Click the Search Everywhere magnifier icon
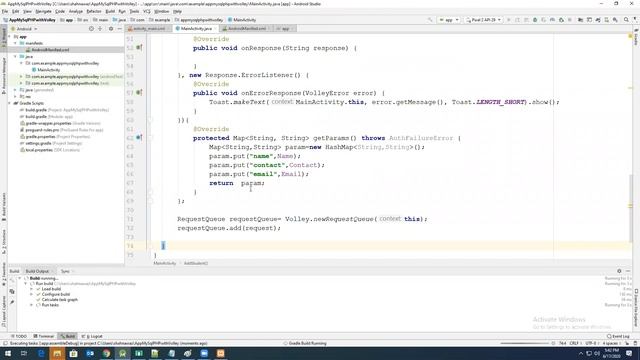The height and width of the screenshot is (360, 640). click(626, 20)
